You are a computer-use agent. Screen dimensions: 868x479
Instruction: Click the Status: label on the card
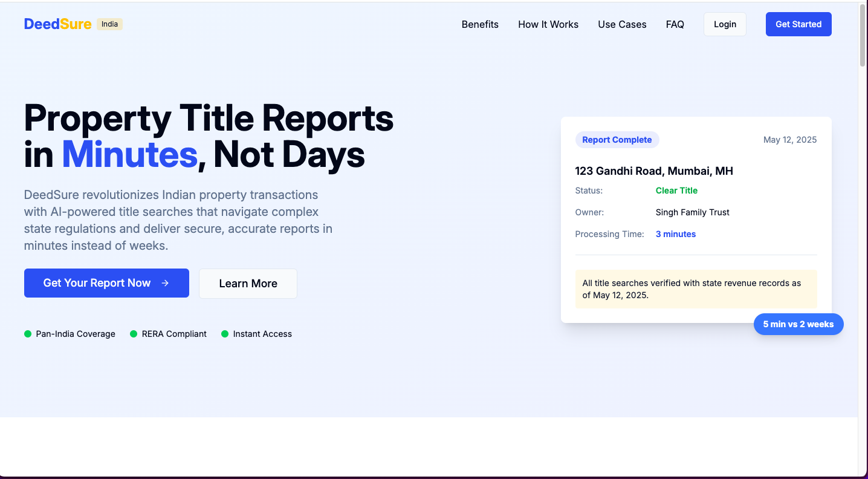(589, 191)
